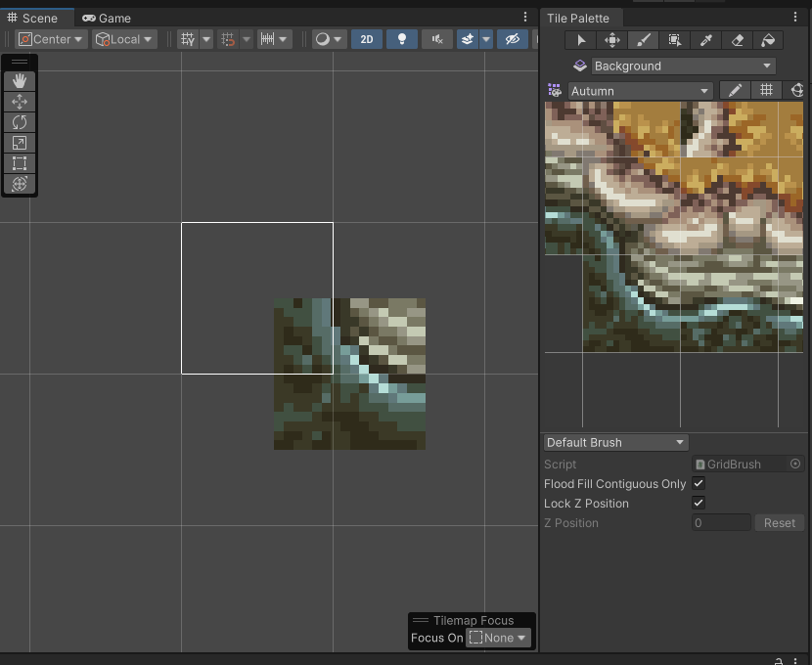Viewport: 812px width, 665px height.
Task: Select the Paint Brush tool in Tile Palette
Action: [641, 39]
